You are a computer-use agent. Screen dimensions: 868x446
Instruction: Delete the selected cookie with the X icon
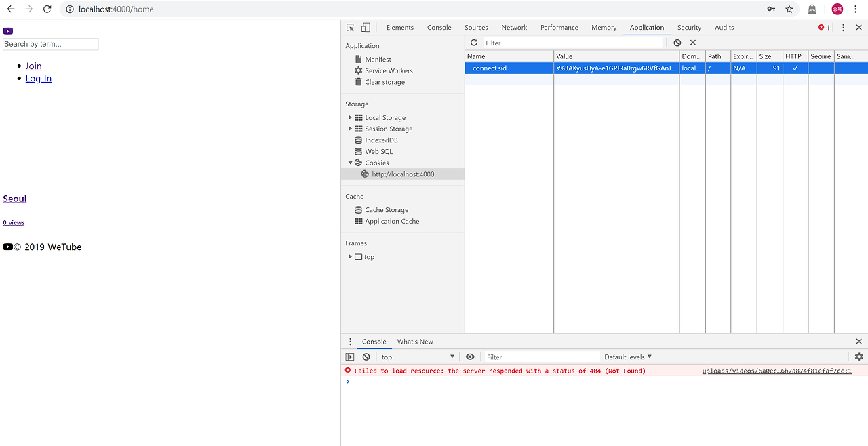point(693,43)
